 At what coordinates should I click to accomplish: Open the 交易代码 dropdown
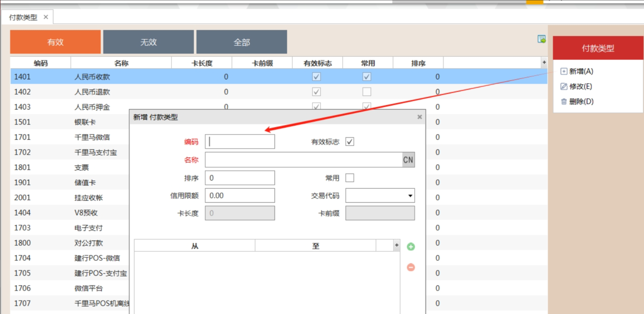[x=410, y=196]
